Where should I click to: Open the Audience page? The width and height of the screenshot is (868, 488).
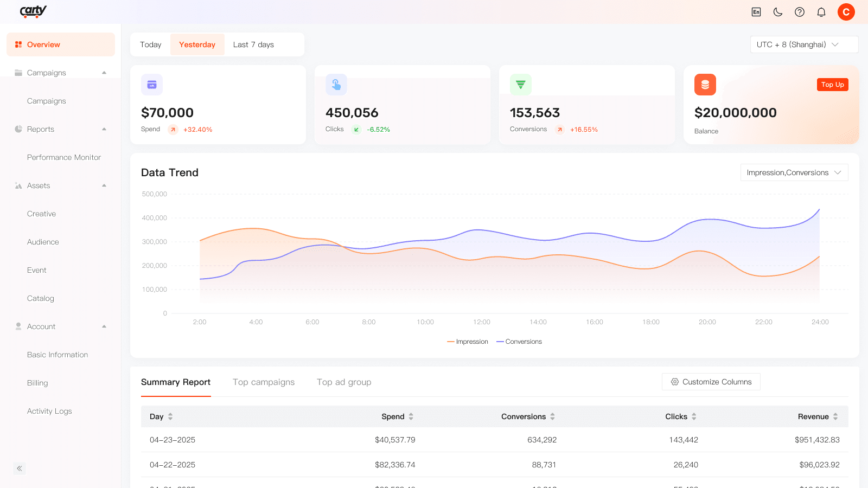[43, 242]
